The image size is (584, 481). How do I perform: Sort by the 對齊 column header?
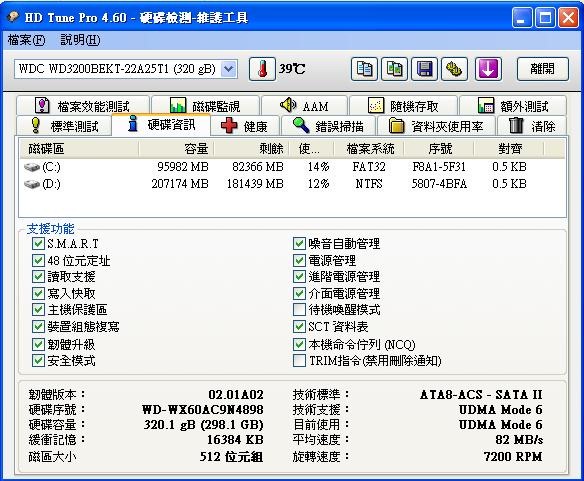click(x=509, y=149)
